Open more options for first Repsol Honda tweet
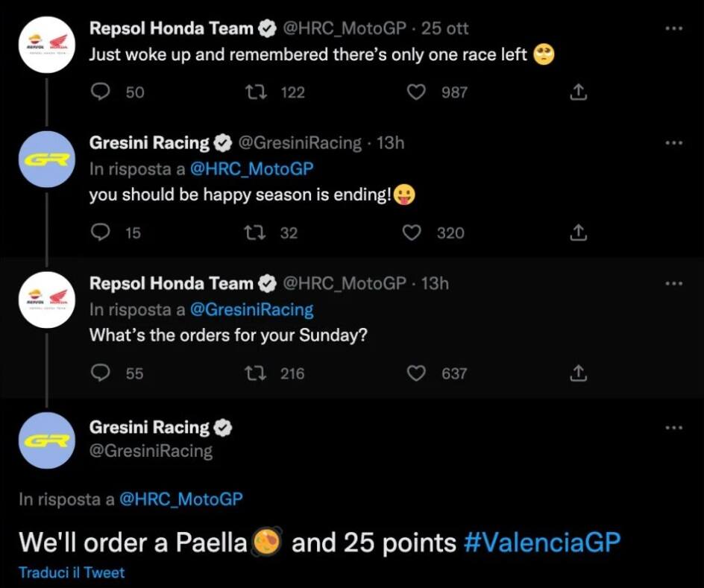 tap(673, 28)
